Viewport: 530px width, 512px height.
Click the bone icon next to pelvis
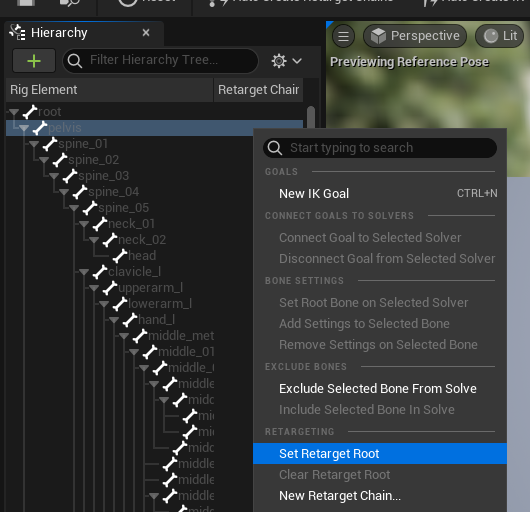pos(40,128)
